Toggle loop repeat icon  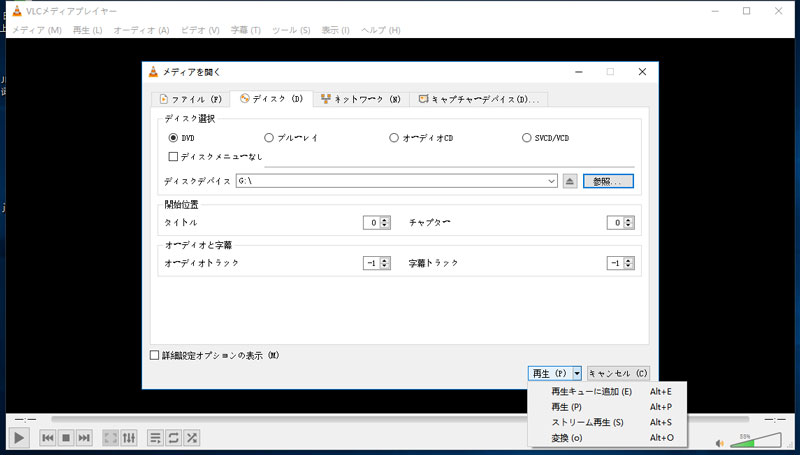tap(173, 438)
